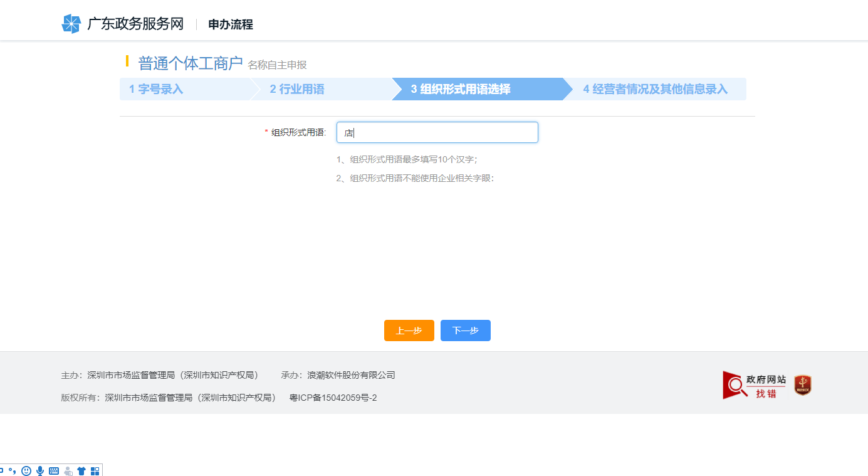Open the input method menu grid icon

95,470
